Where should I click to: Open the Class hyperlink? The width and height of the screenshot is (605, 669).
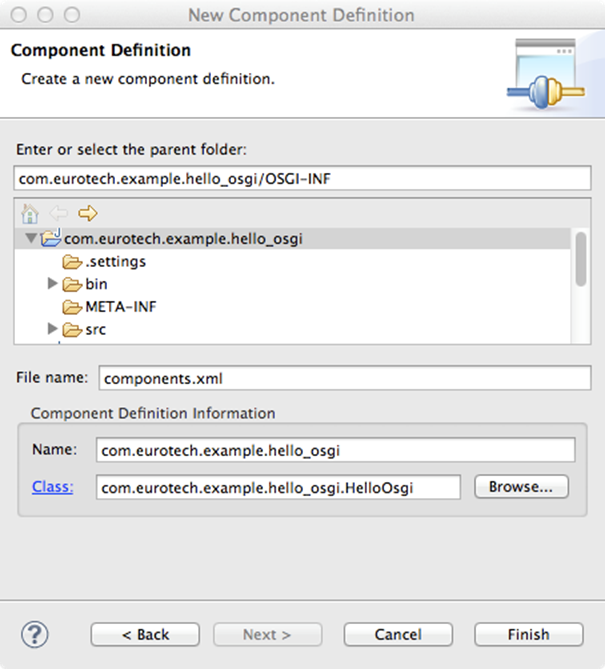(x=52, y=487)
